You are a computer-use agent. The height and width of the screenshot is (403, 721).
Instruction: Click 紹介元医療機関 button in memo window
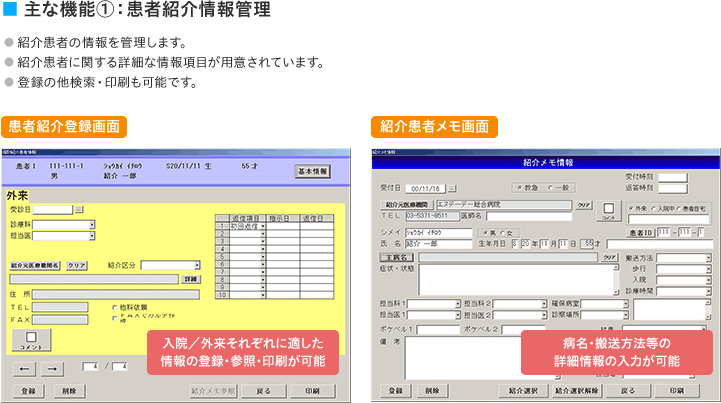coord(407,205)
